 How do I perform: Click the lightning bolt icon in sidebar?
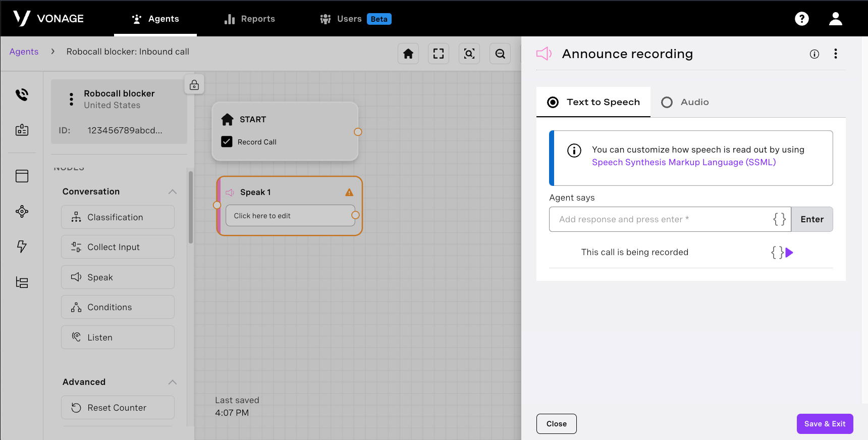point(22,247)
